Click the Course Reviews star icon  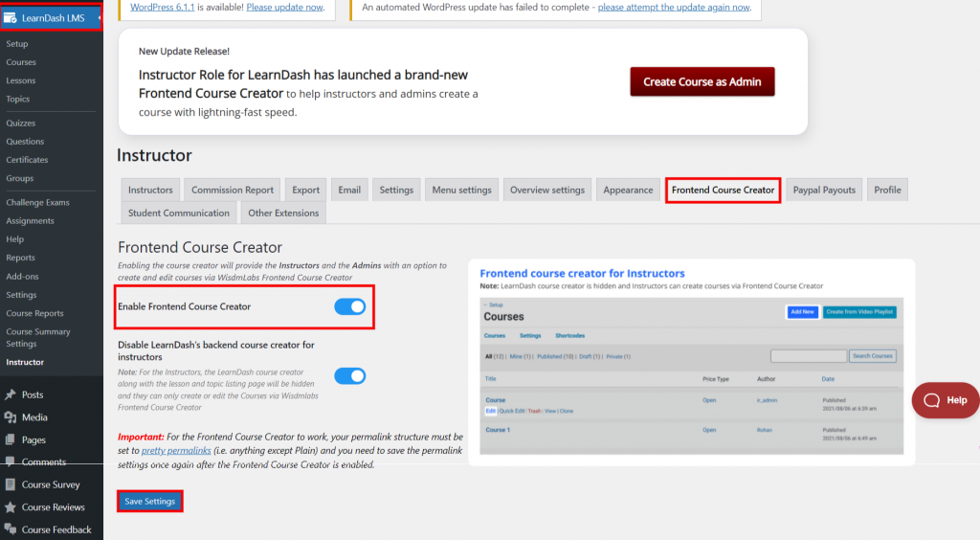coord(10,506)
